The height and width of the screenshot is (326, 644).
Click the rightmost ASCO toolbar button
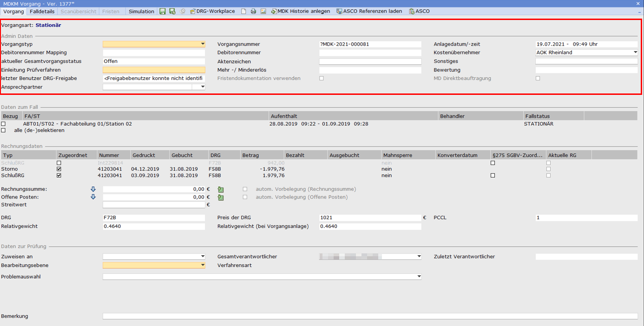(x=419, y=11)
